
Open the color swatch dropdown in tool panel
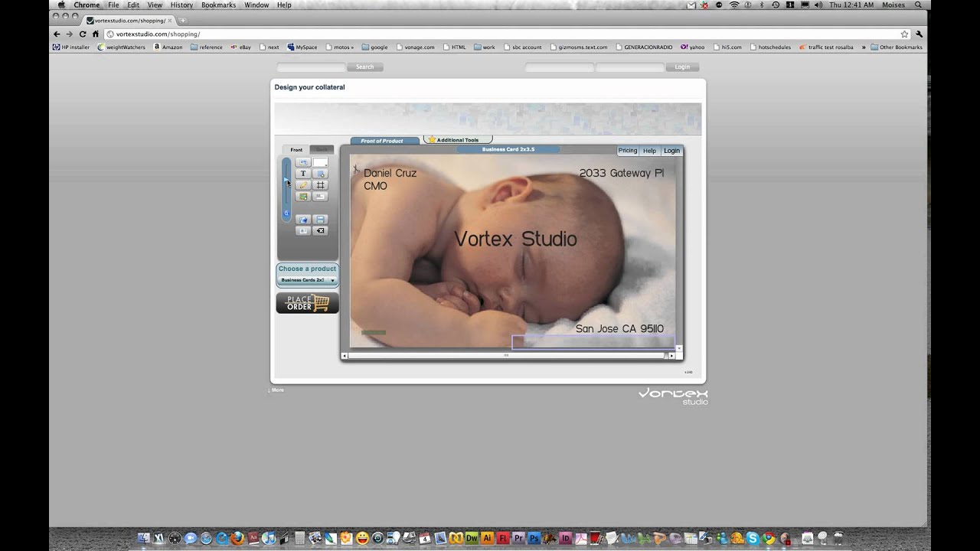click(321, 162)
